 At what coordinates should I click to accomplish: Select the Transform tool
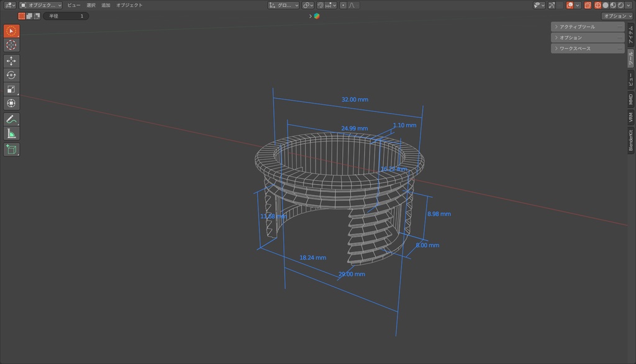click(11, 103)
